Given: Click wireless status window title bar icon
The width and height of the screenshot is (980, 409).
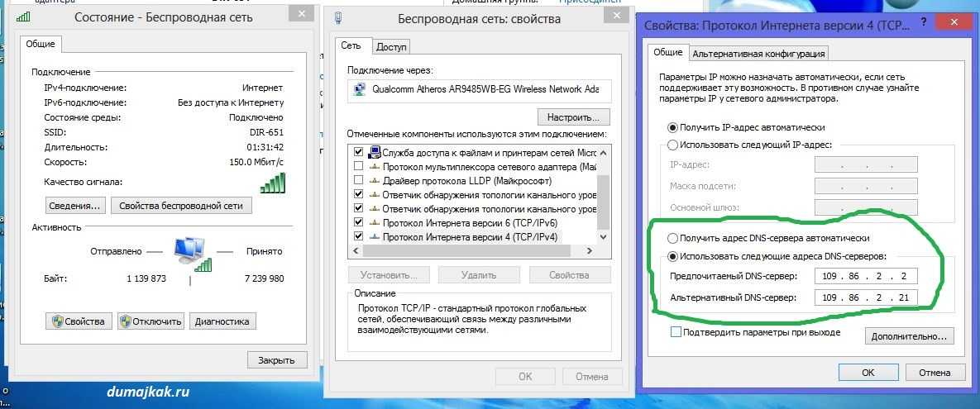Looking at the screenshot, I should coord(25,17).
